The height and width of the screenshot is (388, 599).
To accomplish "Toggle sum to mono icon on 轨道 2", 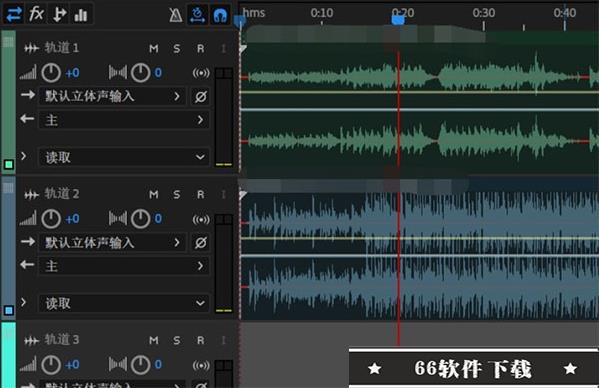I will (x=201, y=219).
